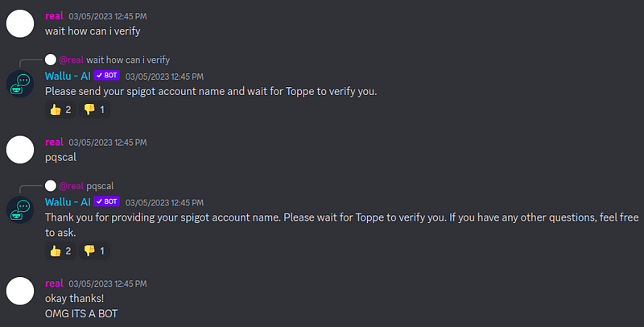Open "Wallu - AI" username above "Please send your spigot"
Image resolution: width=644 pixels, height=327 pixels.
click(x=67, y=76)
